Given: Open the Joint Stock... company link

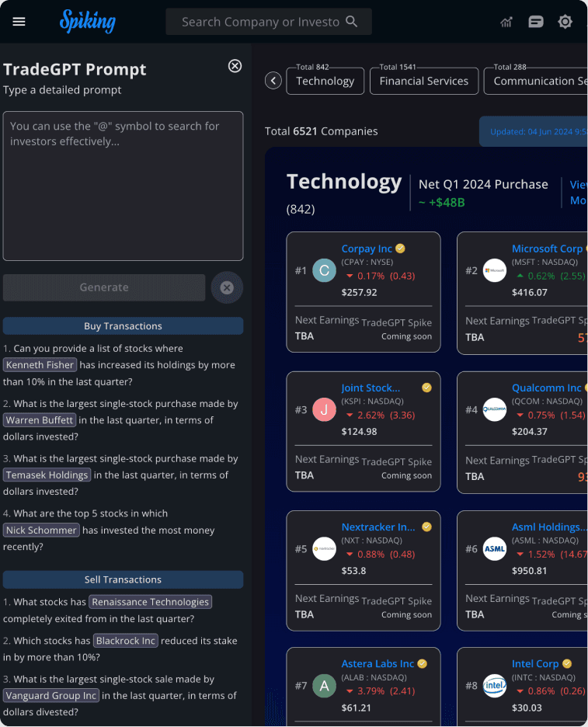Looking at the screenshot, I should point(371,388).
